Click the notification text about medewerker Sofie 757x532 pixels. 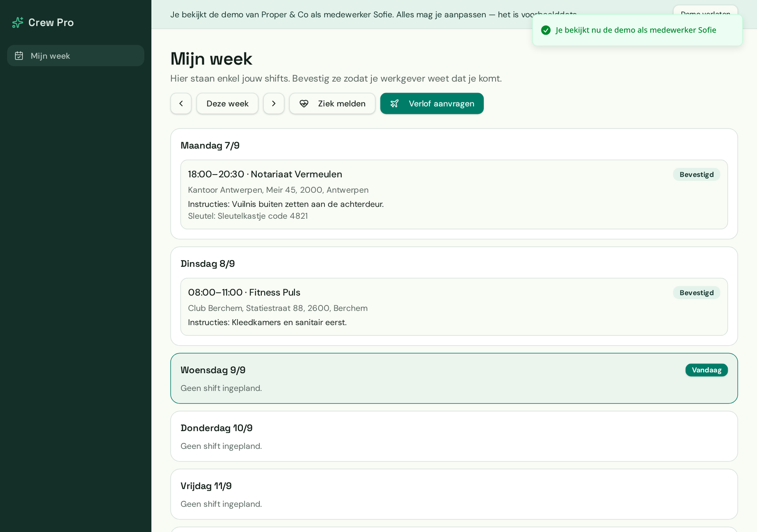636,30
